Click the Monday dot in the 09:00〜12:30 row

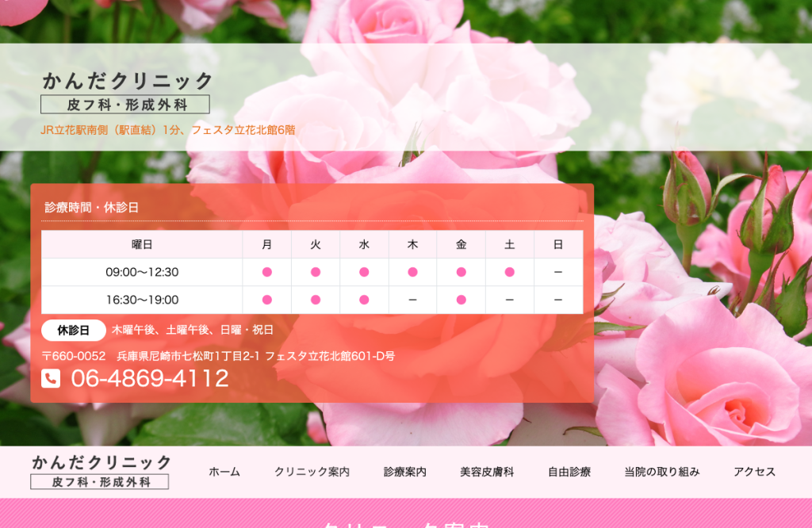(x=266, y=272)
